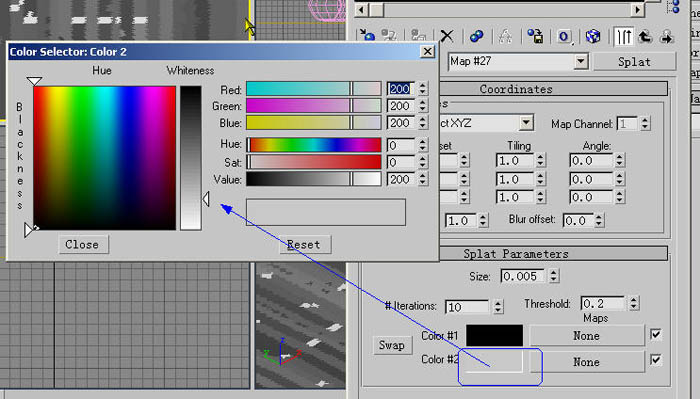Click the Assign Material to Selection icon
Viewport: 700px width, 399px height.
tap(418, 36)
